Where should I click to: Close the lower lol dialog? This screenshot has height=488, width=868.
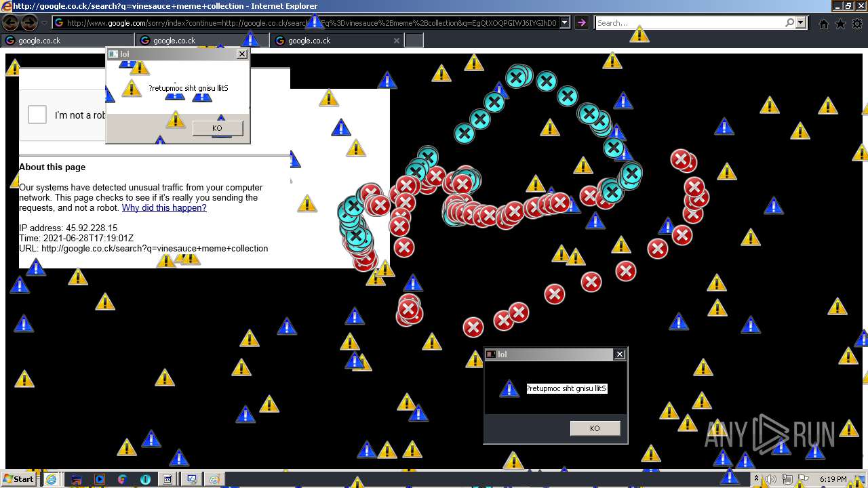[620, 354]
